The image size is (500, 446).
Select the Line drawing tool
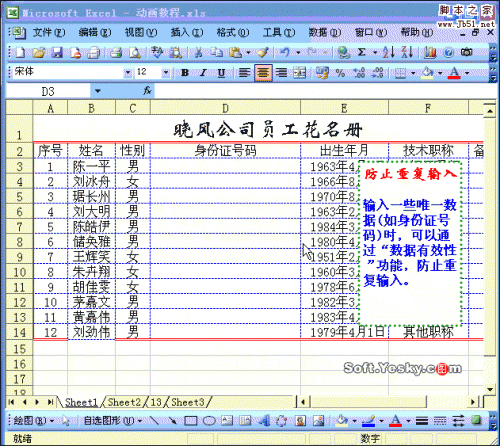coord(154,420)
